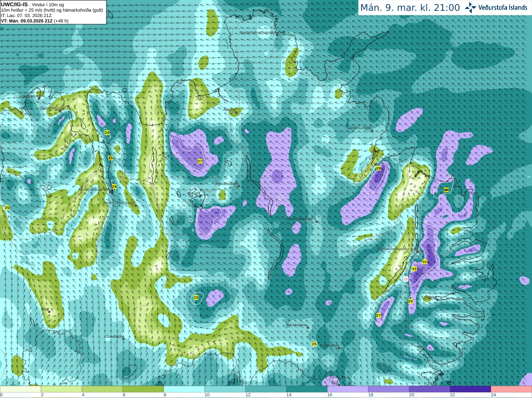Click the Sandbúðir station label
Image resolution: width=532 pixels, height=398 pixels.
click(x=114, y=337)
